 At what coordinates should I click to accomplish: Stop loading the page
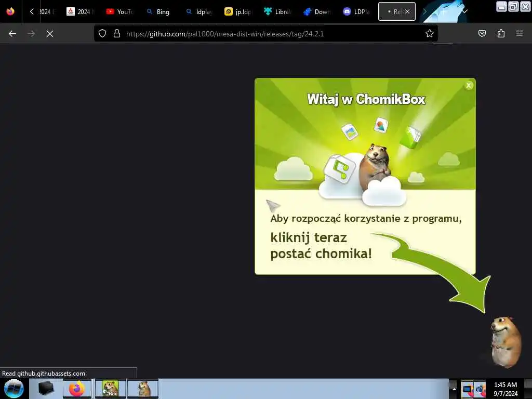click(50, 34)
